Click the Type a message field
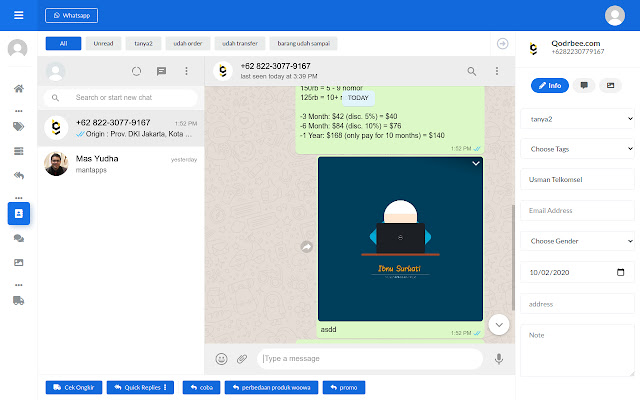This screenshot has height=400, width=640. pyautogui.click(x=370, y=359)
